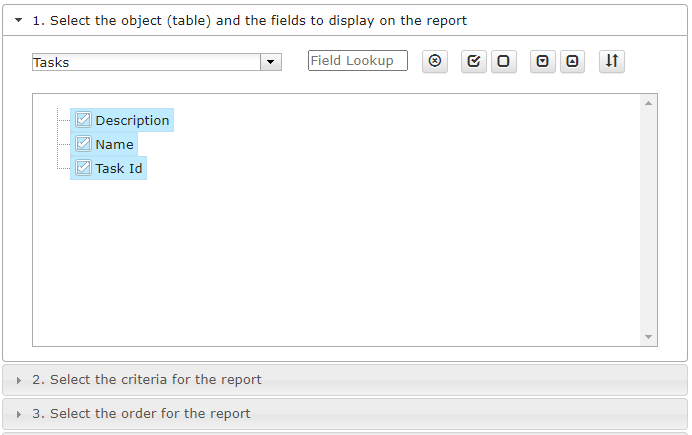Uncheck the Name field checkbox

tap(83, 143)
